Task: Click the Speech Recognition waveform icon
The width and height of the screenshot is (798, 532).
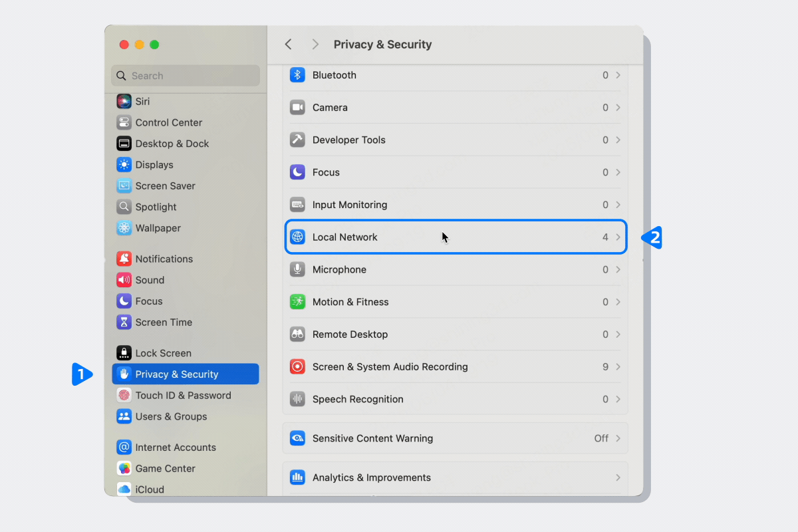Action: point(297,399)
